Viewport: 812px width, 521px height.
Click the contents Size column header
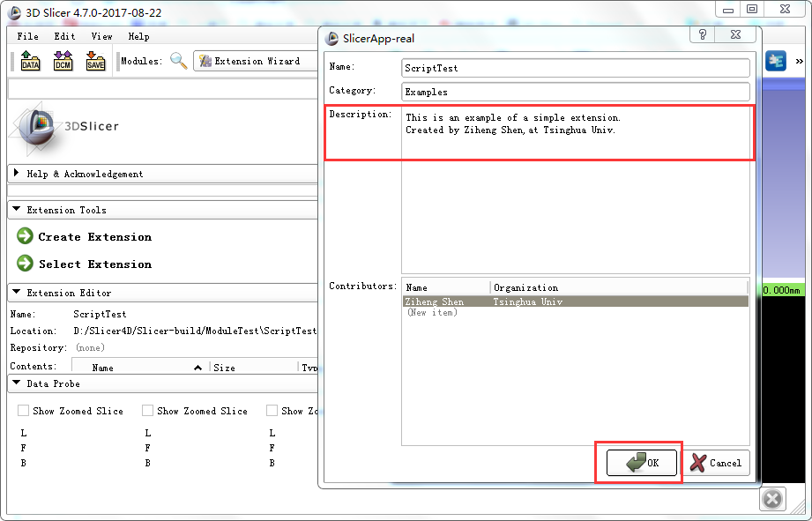254,368
